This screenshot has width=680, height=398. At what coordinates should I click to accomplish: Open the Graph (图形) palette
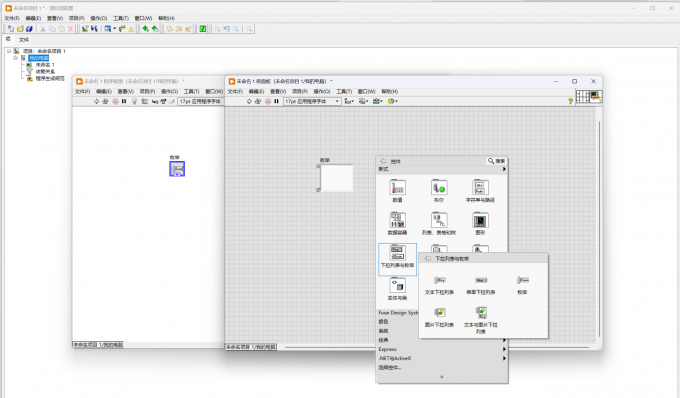click(x=480, y=224)
